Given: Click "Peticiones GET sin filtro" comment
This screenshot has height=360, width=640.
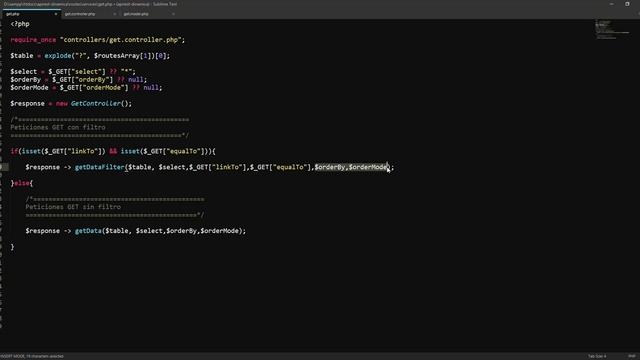Looking at the screenshot, I should 73,207.
